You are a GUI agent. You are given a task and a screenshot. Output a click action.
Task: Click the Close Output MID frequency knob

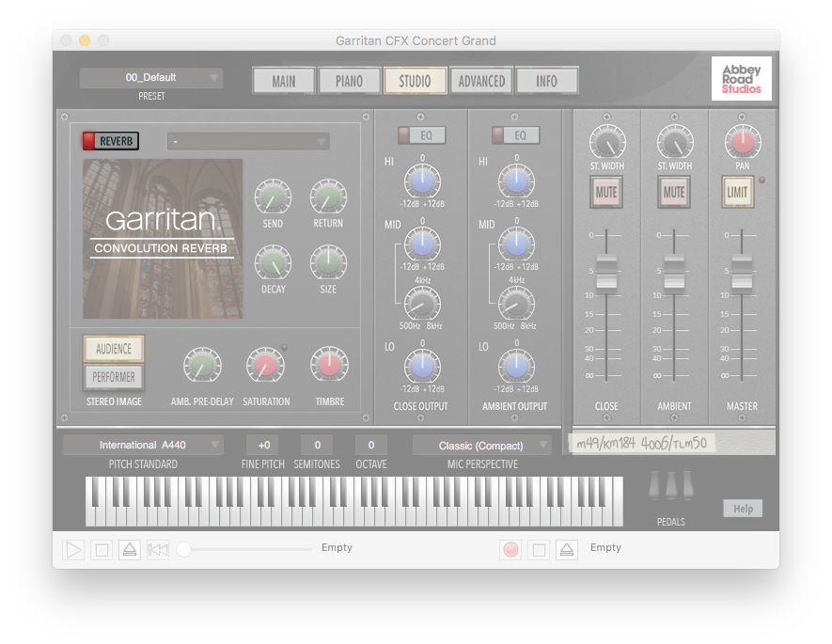pos(422,304)
